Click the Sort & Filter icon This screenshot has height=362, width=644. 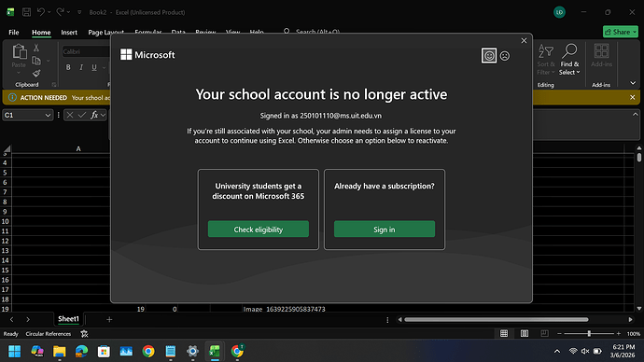546,51
